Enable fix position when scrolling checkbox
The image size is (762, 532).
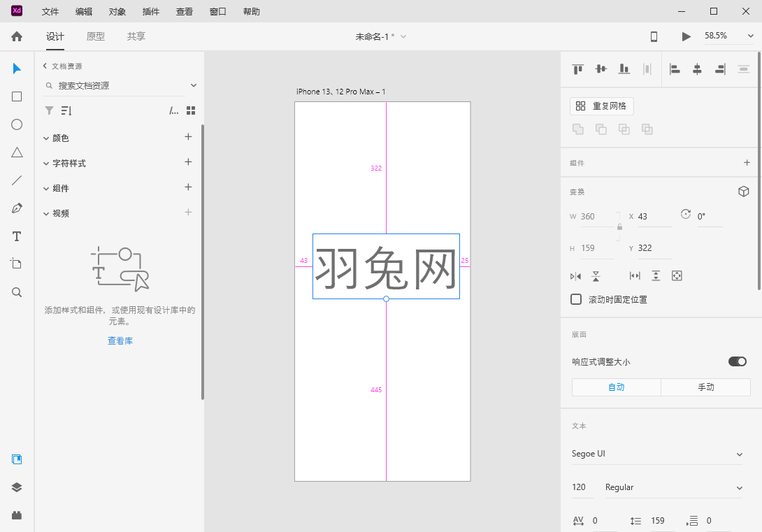pyautogui.click(x=576, y=299)
